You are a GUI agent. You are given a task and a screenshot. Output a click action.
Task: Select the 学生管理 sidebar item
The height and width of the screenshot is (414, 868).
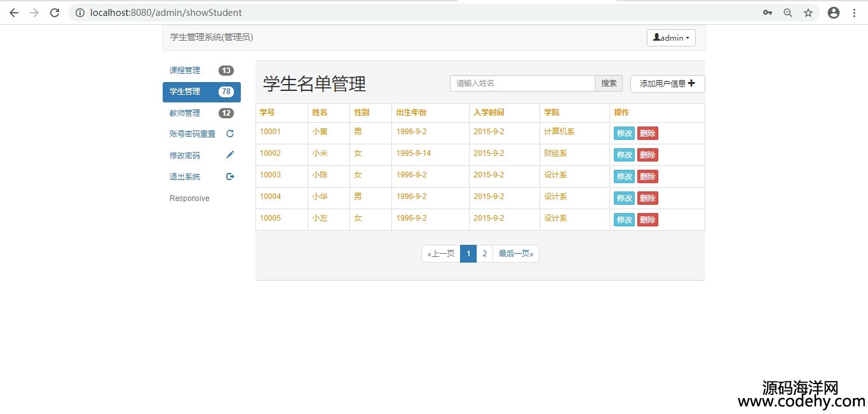(x=185, y=92)
